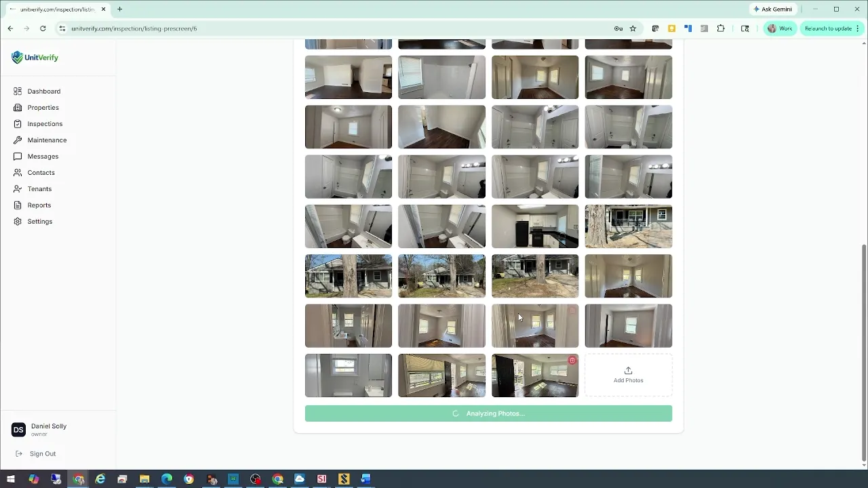
Task: Open Microsoft Edge from the taskbar
Action: pyautogui.click(x=167, y=479)
